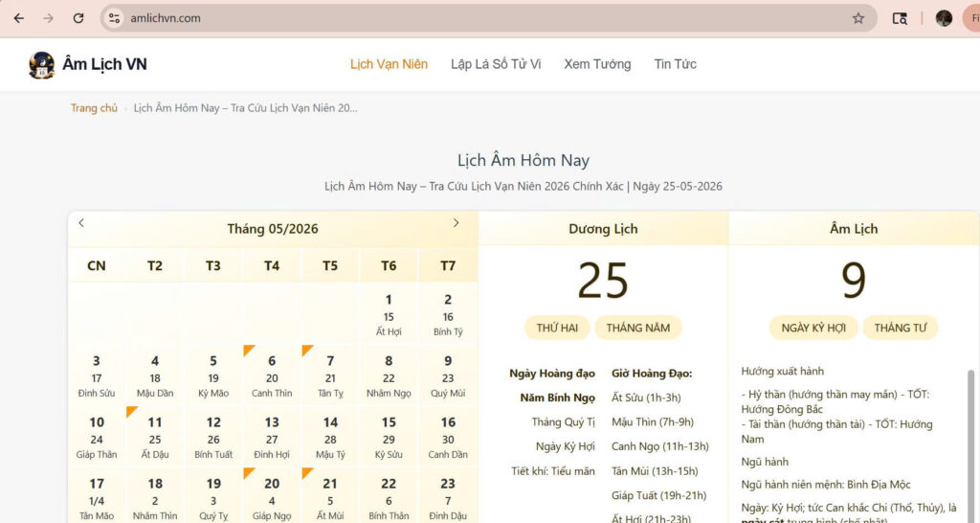Screen dimensions: 980x523
Task: Open site information icon in address bar
Action: 114,18
